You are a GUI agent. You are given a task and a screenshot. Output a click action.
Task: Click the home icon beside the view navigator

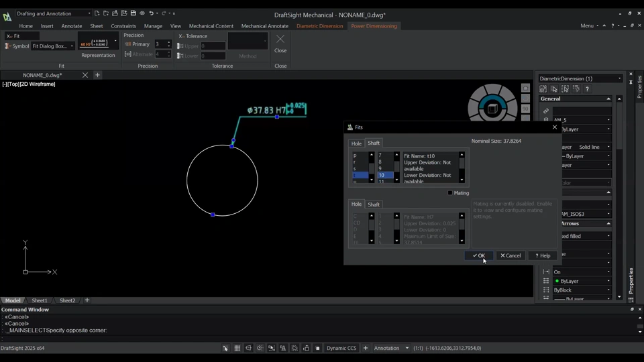click(525, 88)
